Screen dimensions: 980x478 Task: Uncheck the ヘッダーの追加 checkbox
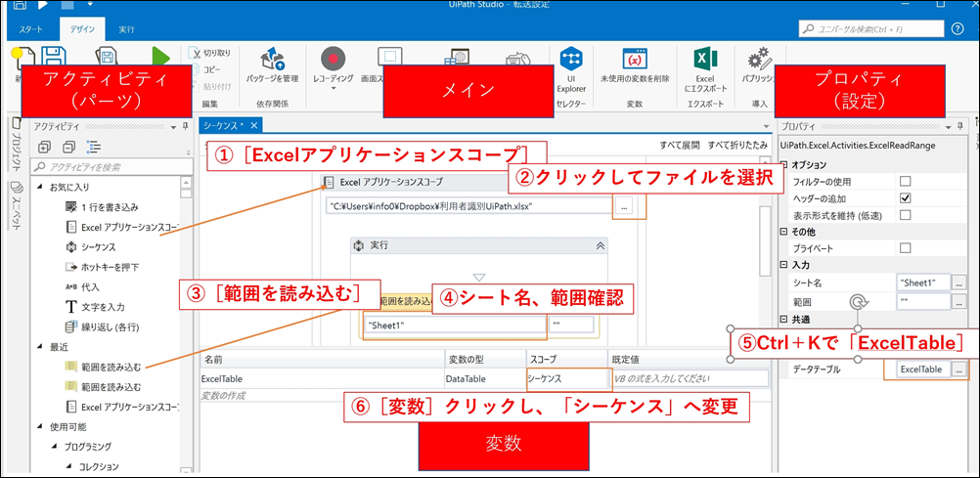click(x=905, y=198)
